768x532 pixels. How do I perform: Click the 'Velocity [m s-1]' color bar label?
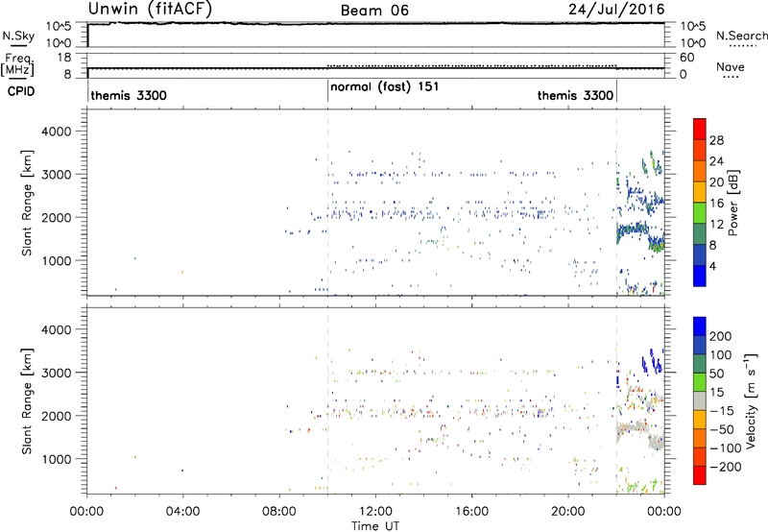click(750, 400)
